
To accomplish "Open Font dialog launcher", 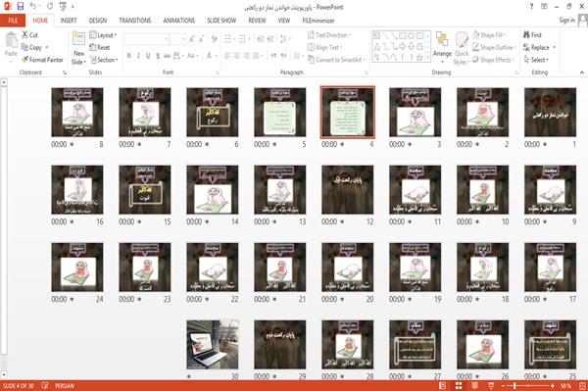I will (x=218, y=73).
